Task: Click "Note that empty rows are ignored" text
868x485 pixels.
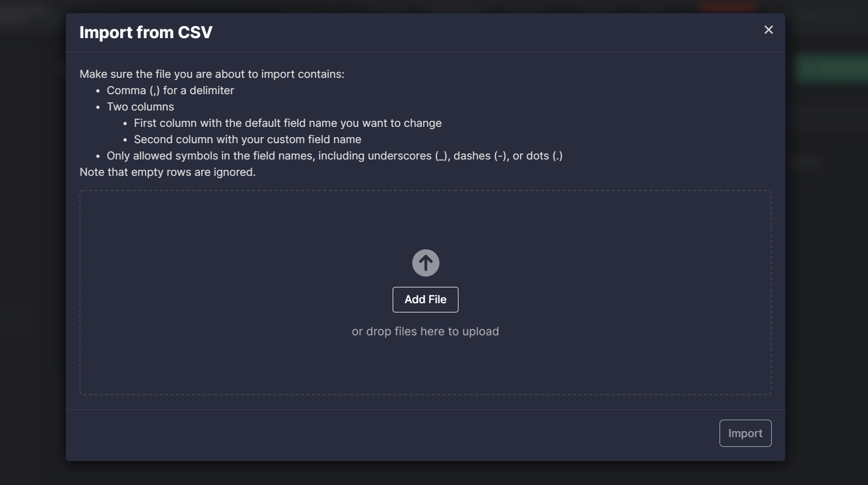Action: pos(168,172)
